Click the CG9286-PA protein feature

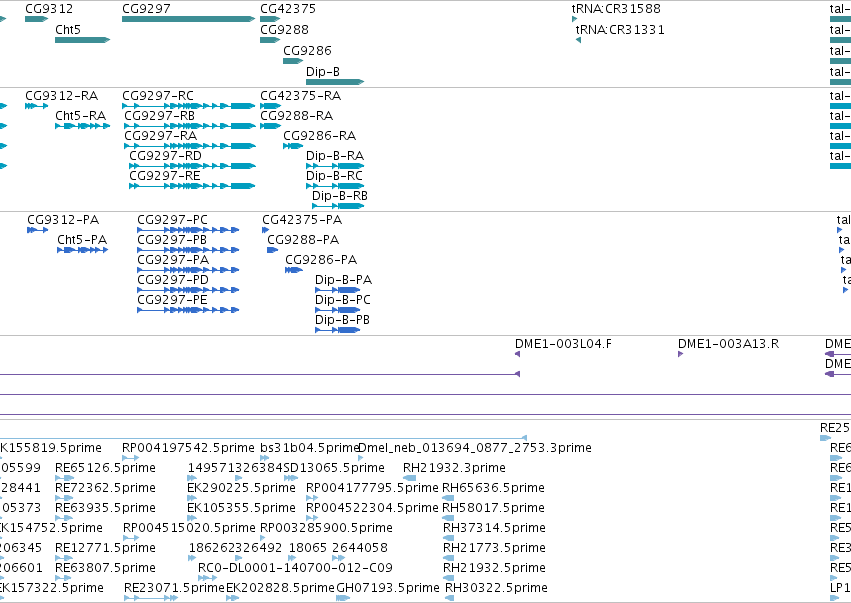click(x=294, y=270)
